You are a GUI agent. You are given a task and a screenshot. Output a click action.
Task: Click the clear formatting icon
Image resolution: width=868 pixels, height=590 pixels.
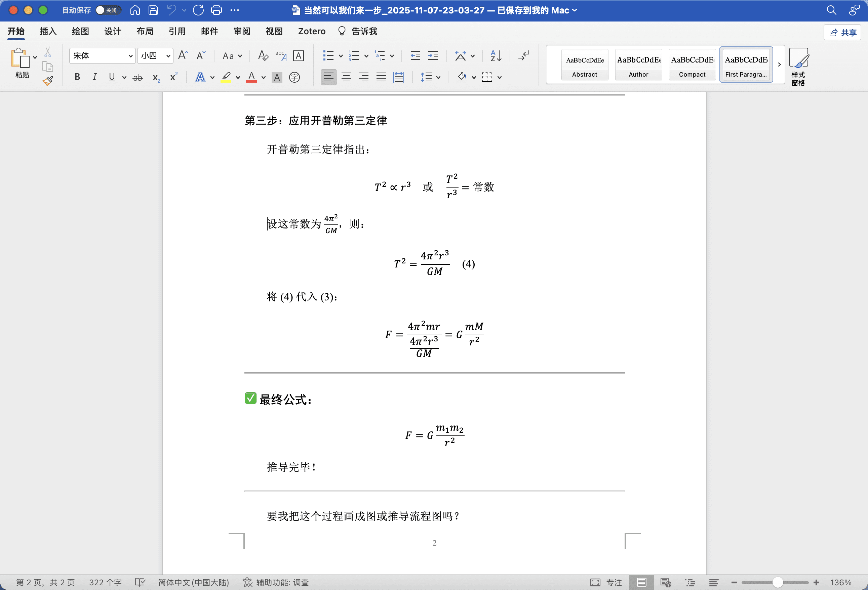(263, 55)
